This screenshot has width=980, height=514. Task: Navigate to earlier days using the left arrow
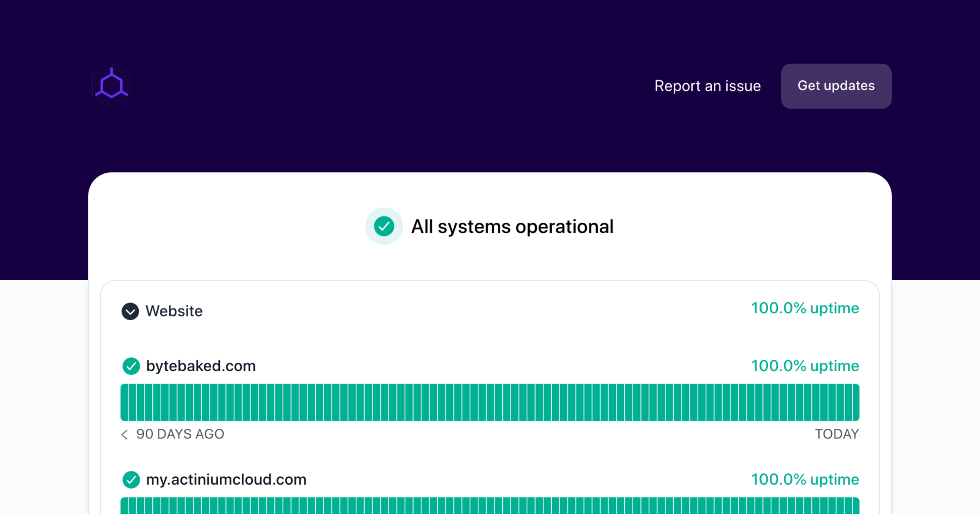point(124,435)
